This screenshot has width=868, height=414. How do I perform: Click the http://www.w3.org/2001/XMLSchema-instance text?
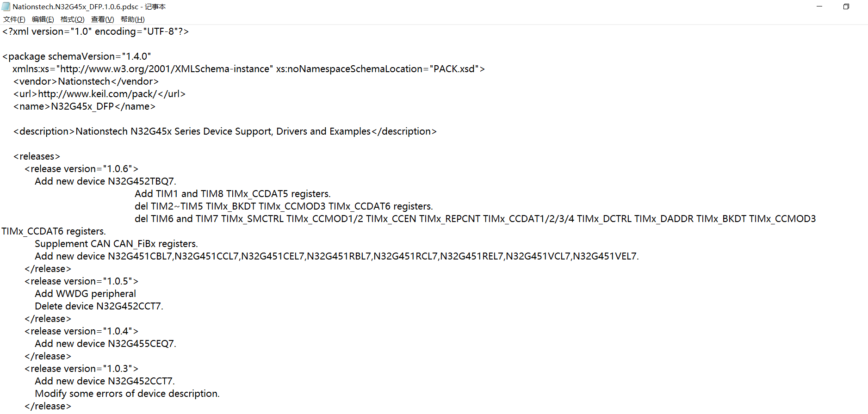[x=165, y=69]
